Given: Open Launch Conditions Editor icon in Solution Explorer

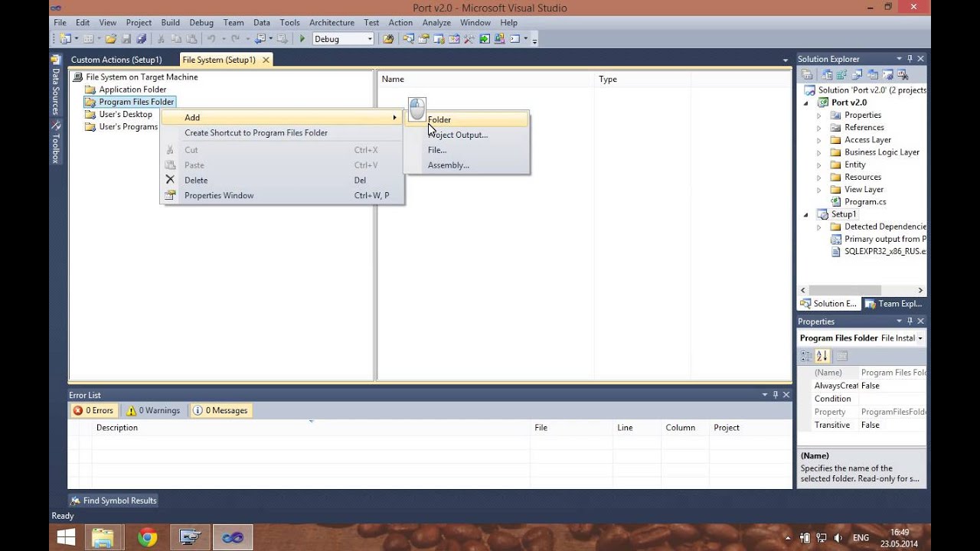Looking at the screenshot, I should tap(903, 75).
